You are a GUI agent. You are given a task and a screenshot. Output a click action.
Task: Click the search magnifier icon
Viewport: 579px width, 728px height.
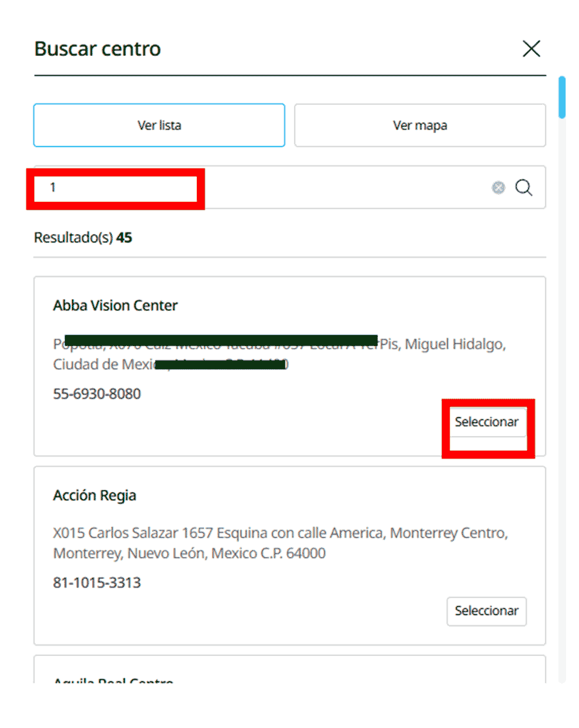click(x=524, y=187)
